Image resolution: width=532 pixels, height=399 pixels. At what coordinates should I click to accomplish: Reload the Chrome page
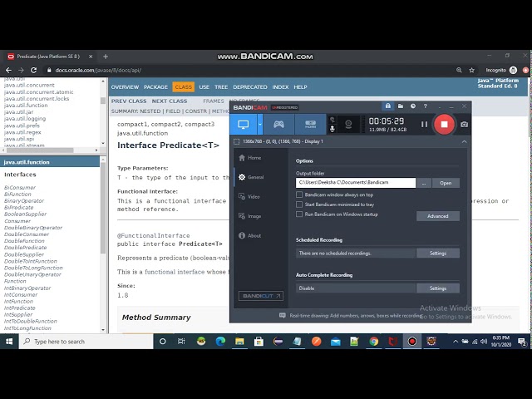click(x=33, y=70)
